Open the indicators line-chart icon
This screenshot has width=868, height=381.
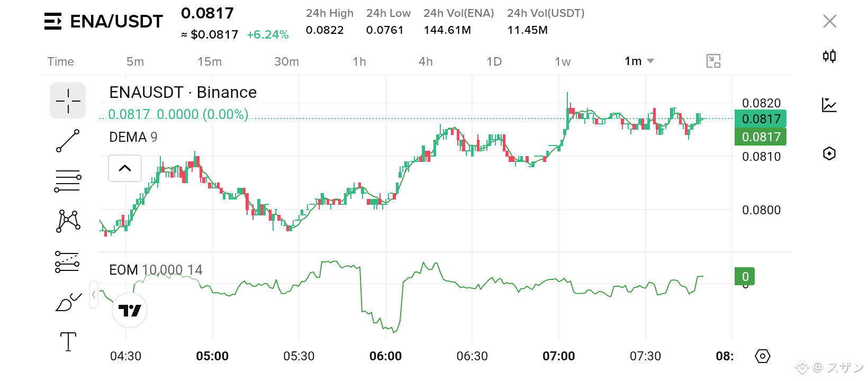point(829,105)
